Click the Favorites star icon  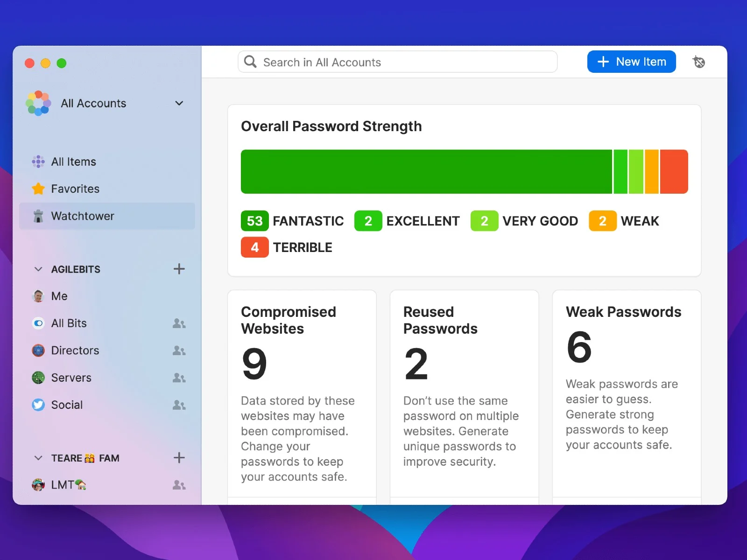pyautogui.click(x=38, y=189)
